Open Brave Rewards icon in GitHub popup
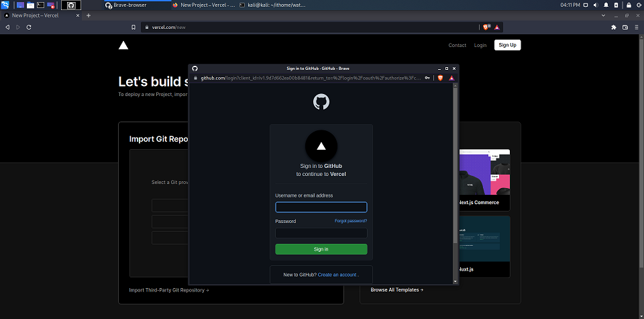The height and width of the screenshot is (319, 644). point(451,78)
